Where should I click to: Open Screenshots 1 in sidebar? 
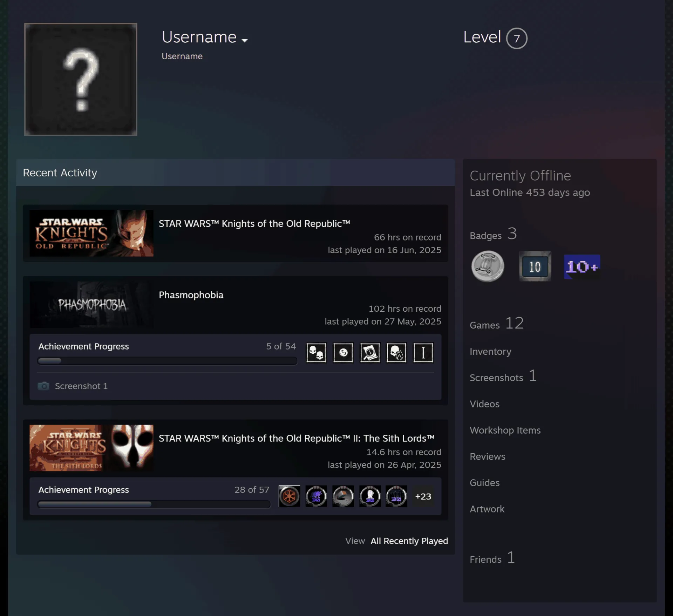pyautogui.click(x=503, y=376)
